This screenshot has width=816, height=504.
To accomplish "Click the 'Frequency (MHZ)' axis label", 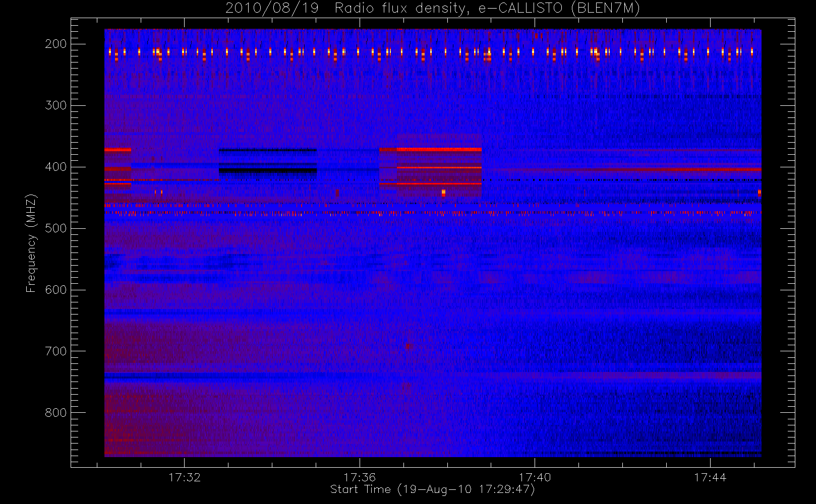I will [x=31, y=243].
